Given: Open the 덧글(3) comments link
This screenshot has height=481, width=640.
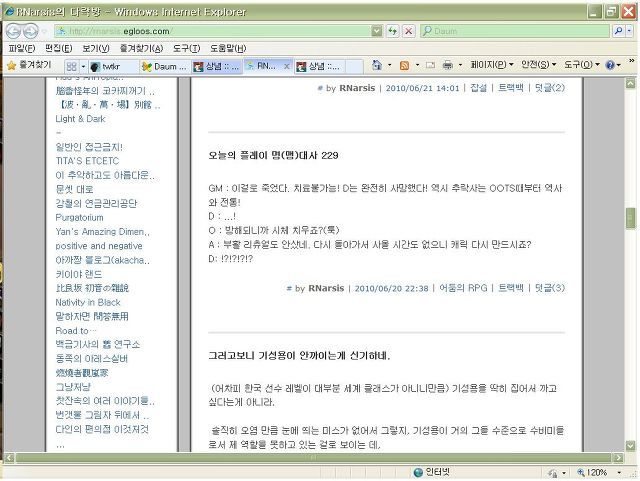Looking at the screenshot, I should [x=549, y=288].
